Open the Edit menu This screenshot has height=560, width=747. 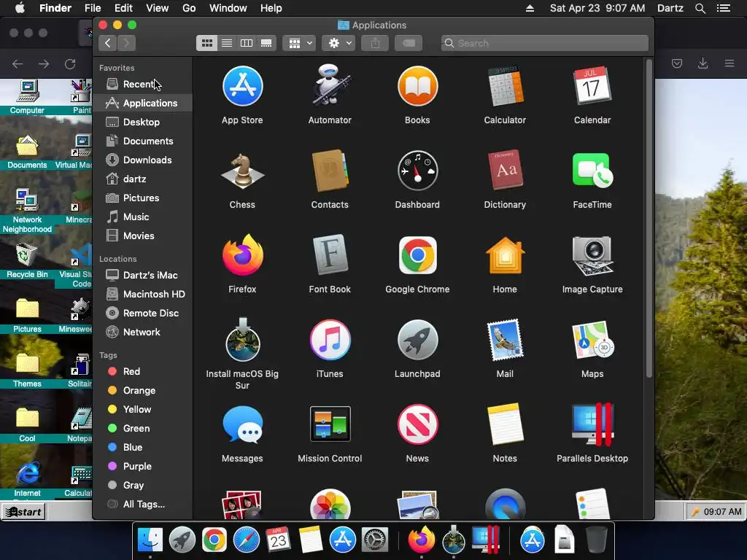(x=123, y=8)
